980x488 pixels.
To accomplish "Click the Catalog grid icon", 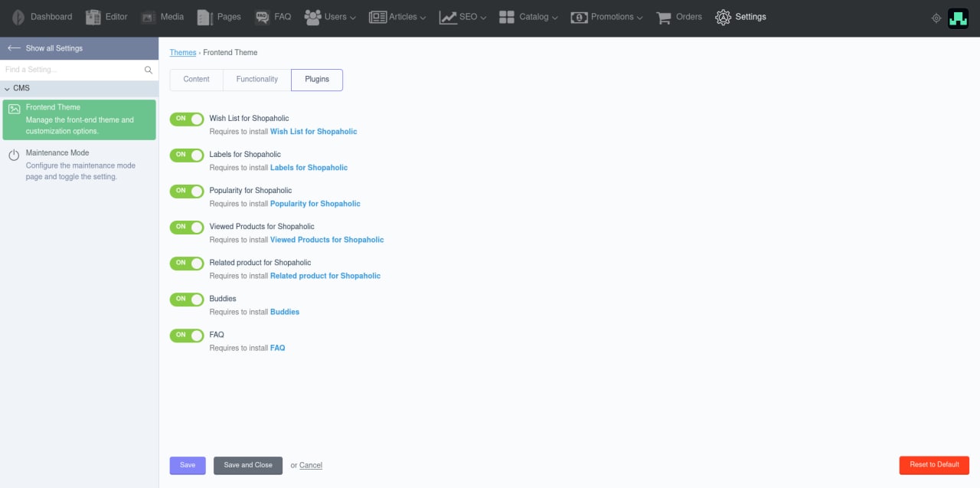I will click(x=507, y=17).
